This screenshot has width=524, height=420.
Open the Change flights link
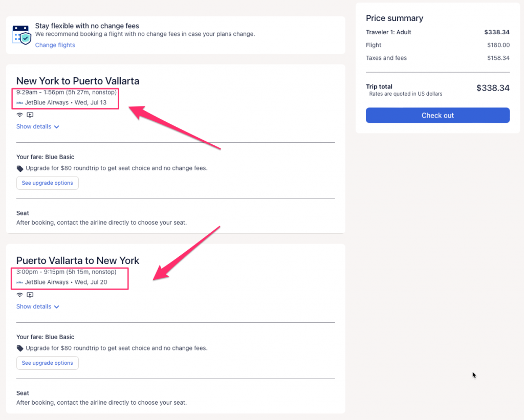coord(55,45)
